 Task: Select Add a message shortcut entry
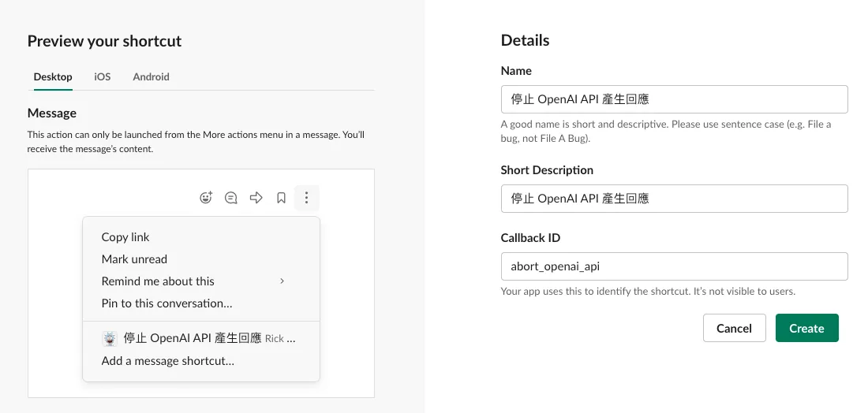[167, 361]
